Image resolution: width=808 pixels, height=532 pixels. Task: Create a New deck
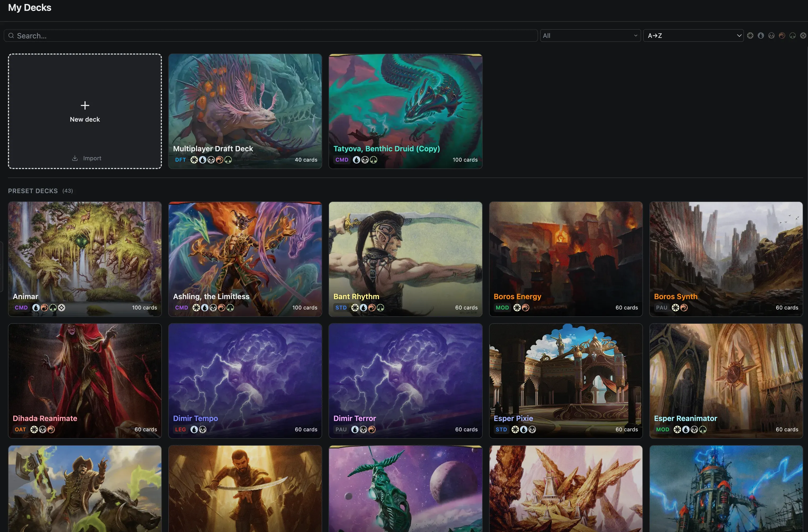click(x=85, y=111)
